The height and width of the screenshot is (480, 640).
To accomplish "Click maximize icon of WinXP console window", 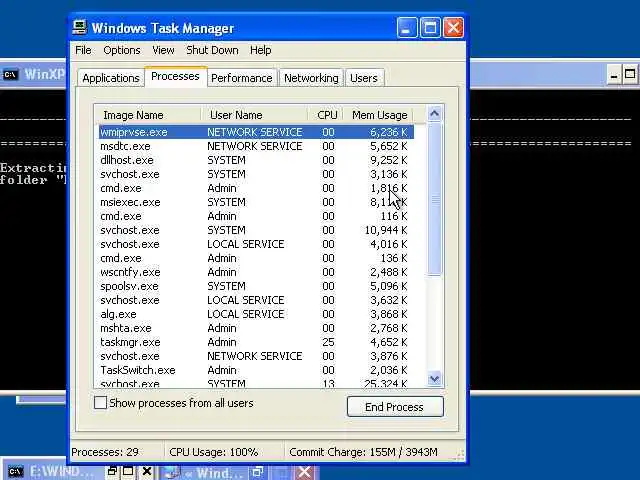I will (630, 75).
